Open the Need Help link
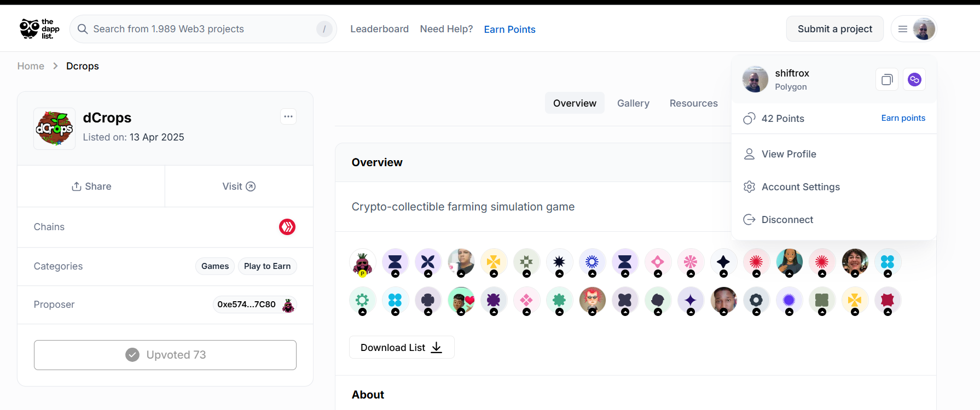The width and height of the screenshot is (980, 410). click(446, 29)
